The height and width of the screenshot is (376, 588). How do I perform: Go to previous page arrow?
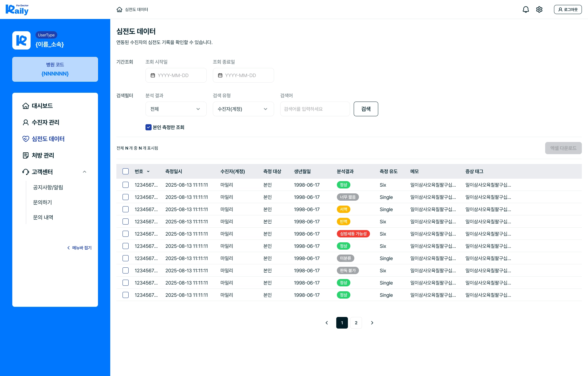point(327,323)
